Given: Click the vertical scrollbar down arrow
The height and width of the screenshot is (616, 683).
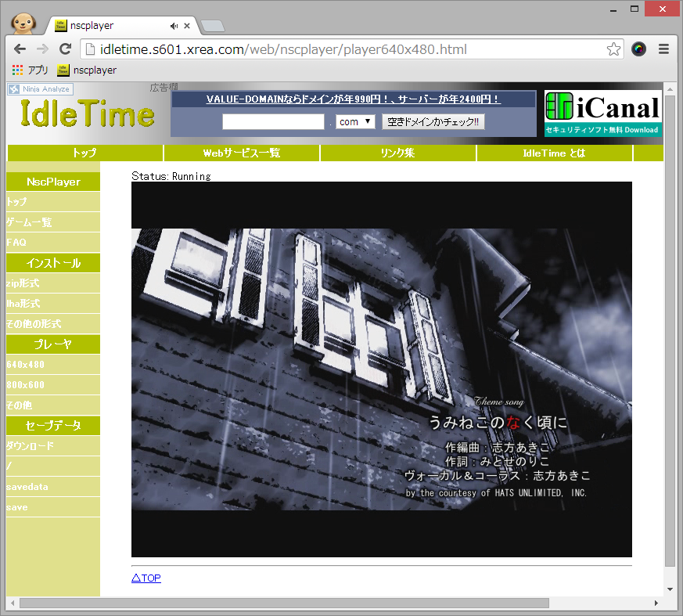Looking at the screenshot, I should [x=670, y=589].
